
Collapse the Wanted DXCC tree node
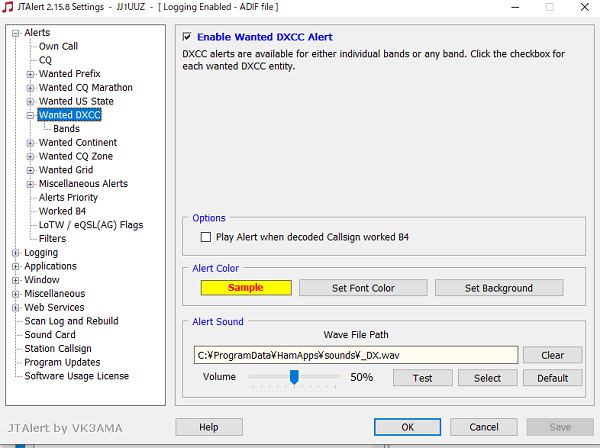pyautogui.click(x=30, y=115)
